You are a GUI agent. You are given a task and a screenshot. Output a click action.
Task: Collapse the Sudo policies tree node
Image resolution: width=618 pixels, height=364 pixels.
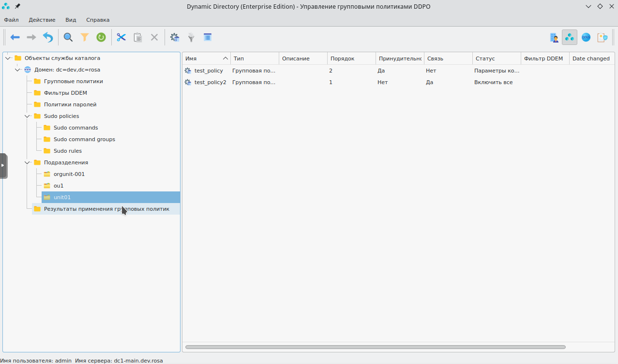28,116
